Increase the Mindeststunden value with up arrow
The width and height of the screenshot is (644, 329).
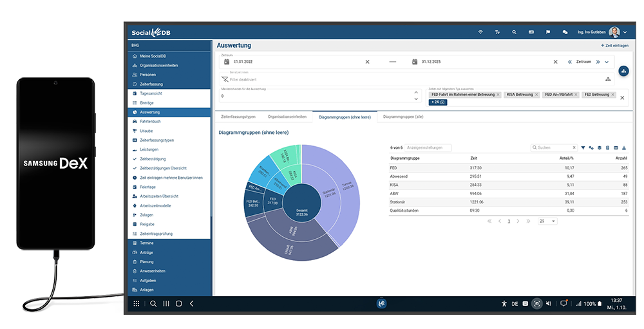pos(415,92)
